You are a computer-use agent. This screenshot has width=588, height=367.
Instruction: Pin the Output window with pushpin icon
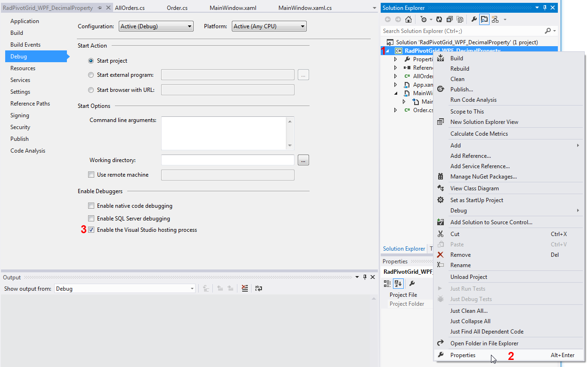click(x=364, y=277)
